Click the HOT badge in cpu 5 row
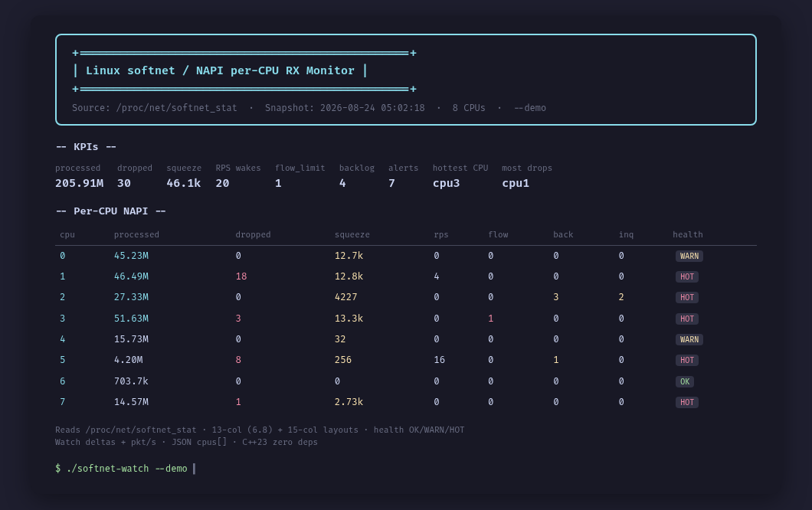This screenshot has height=510, width=812. tap(687, 360)
